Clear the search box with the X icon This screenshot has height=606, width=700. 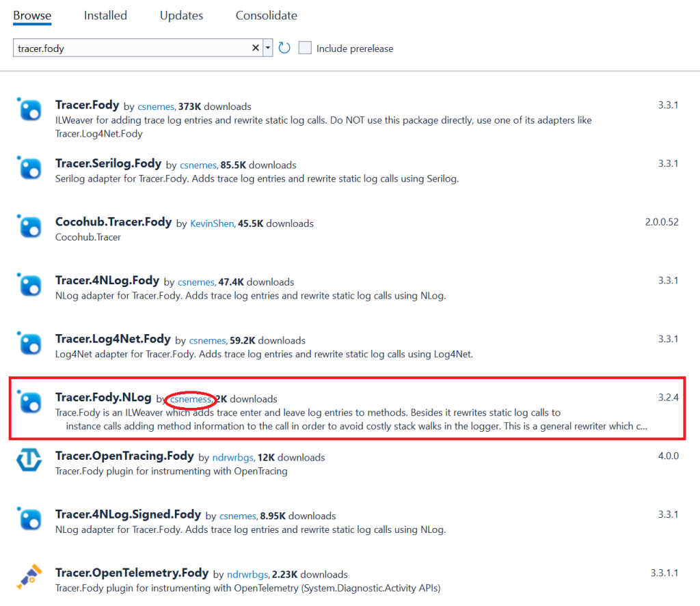255,48
